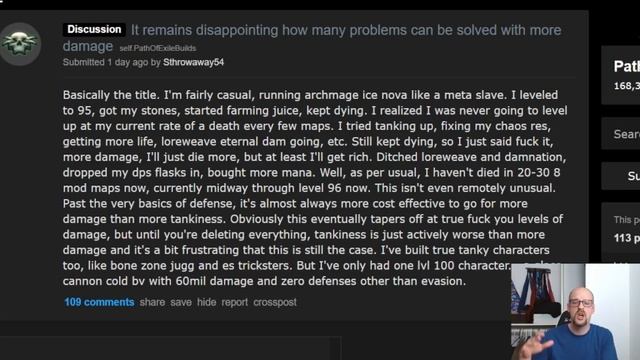Click the sidebar subscriber count 168
The width and height of the screenshot is (640, 360).
627,86
